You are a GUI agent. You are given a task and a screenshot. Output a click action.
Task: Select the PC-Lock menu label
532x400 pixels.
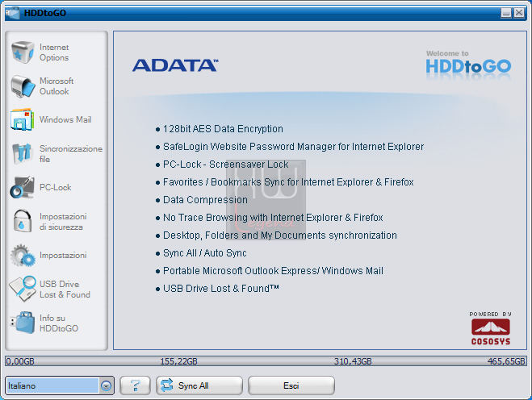tap(56, 187)
